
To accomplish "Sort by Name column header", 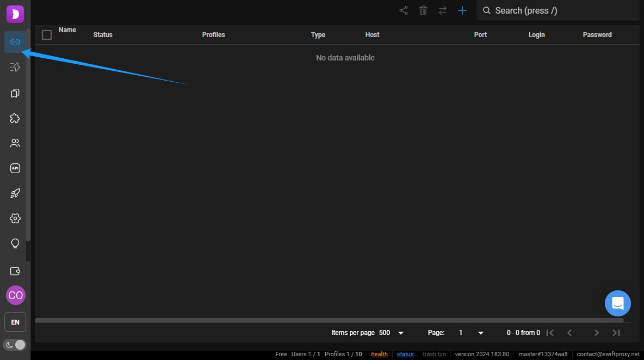I will [x=67, y=30].
